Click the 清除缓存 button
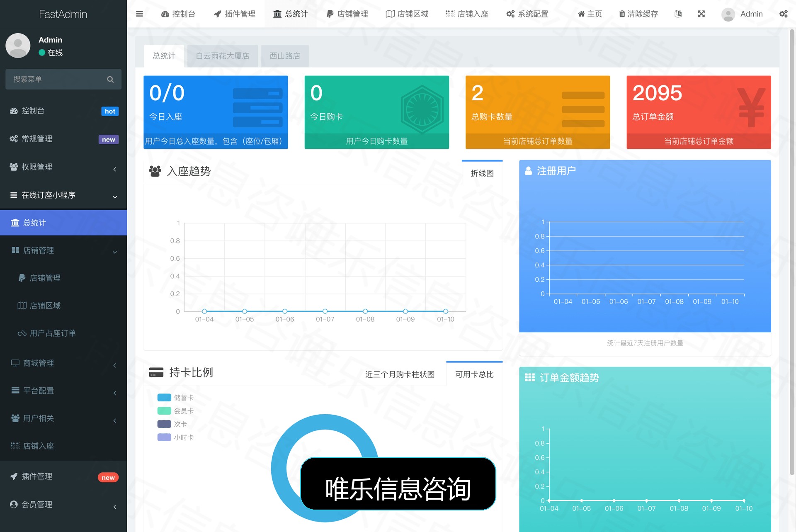 tap(638, 14)
